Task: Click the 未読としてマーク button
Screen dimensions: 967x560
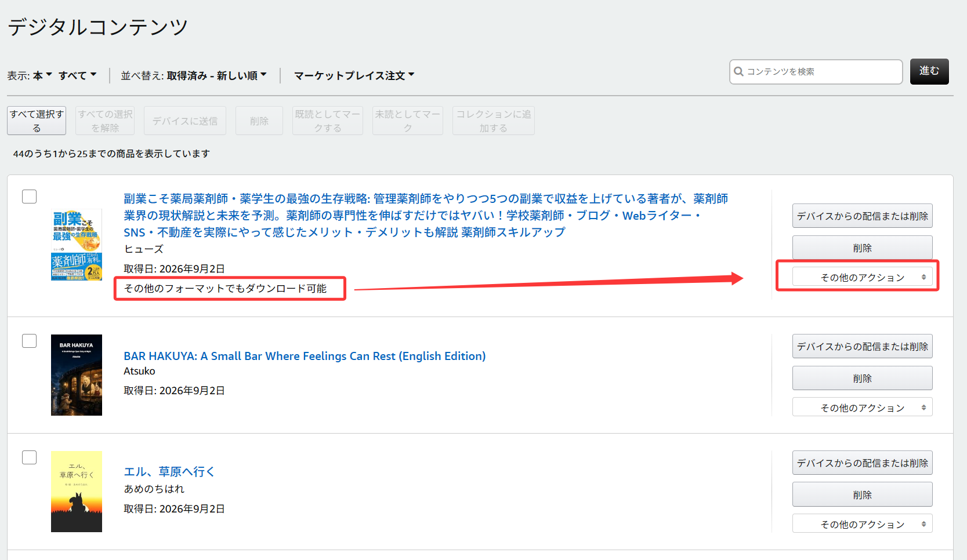Action: tap(408, 121)
